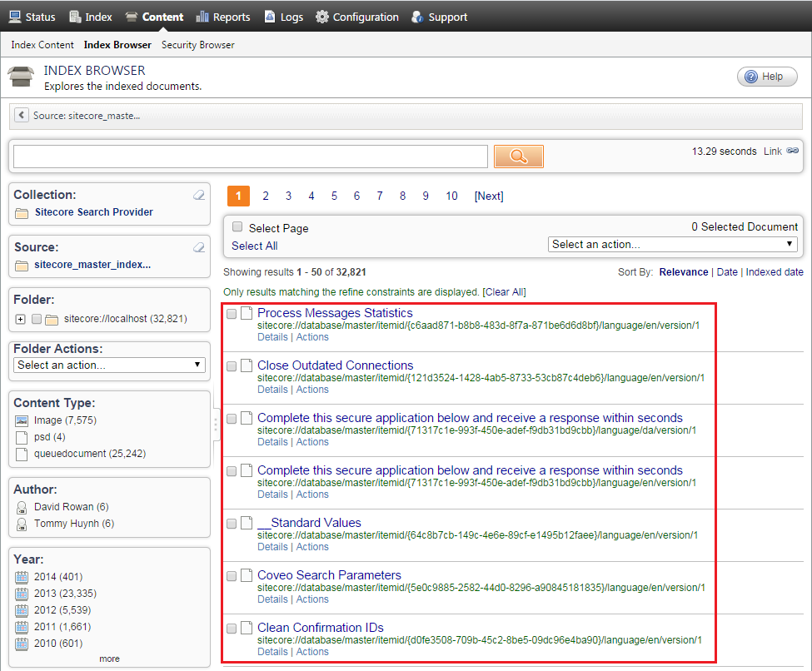The width and height of the screenshot is (812, 671).
Task: Go to Next results page
Action: click(488, 196)
